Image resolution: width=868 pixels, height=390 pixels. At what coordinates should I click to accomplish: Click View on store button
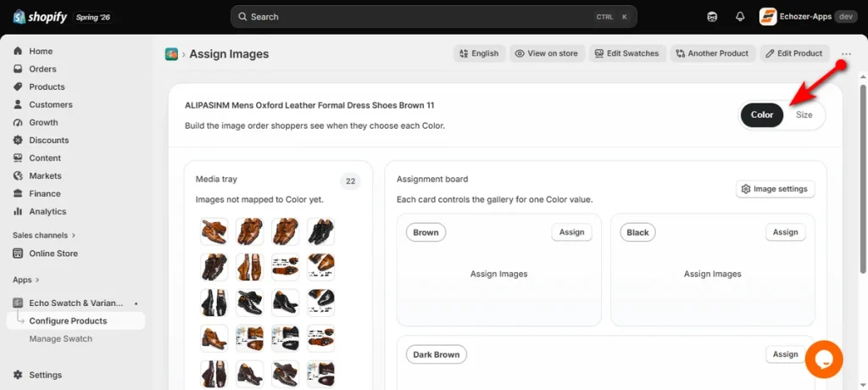[547, 53]
